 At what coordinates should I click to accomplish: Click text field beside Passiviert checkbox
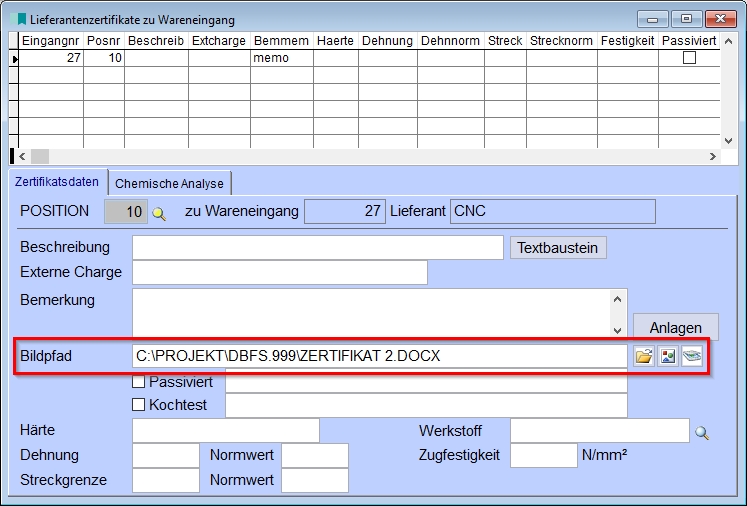coord(426,382)
